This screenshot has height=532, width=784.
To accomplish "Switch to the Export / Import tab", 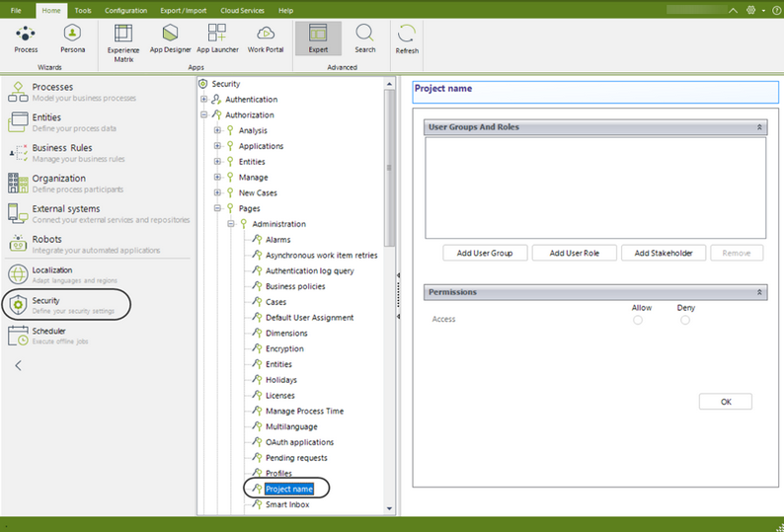I will pyautogui.click(x=184, y=11).
